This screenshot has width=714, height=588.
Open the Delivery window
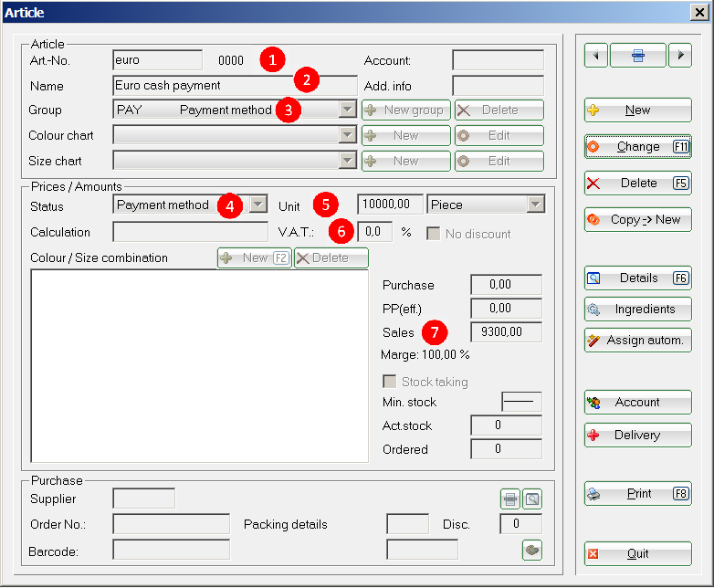pyautogui.click(x=637, y=436)
